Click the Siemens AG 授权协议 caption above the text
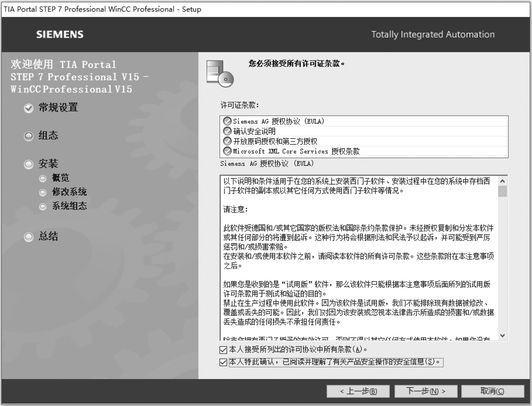Image resolution: width=532 pixels, height=406 pixels. coord(267,163)
